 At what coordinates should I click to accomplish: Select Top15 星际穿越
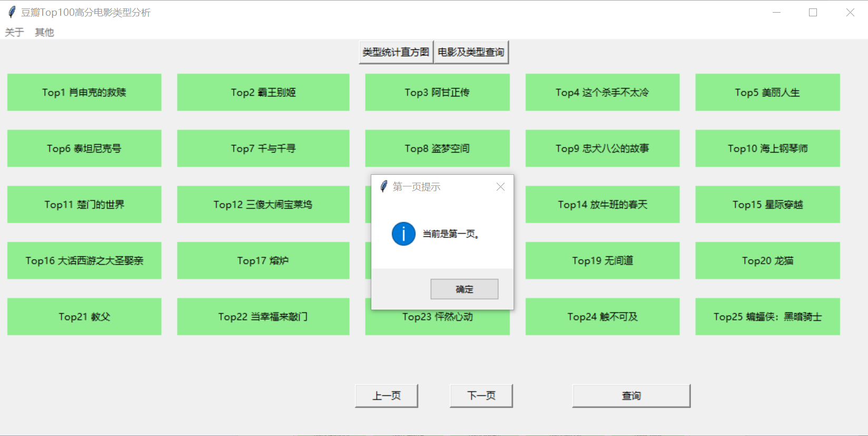[x=767, y=204]
